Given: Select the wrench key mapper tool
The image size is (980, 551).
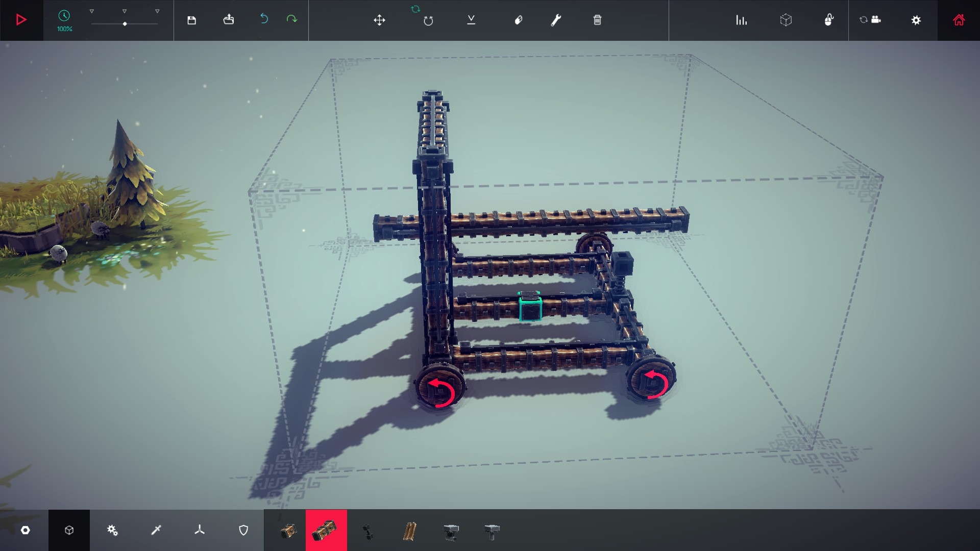Looking at the screenshot, I should 556,20.
